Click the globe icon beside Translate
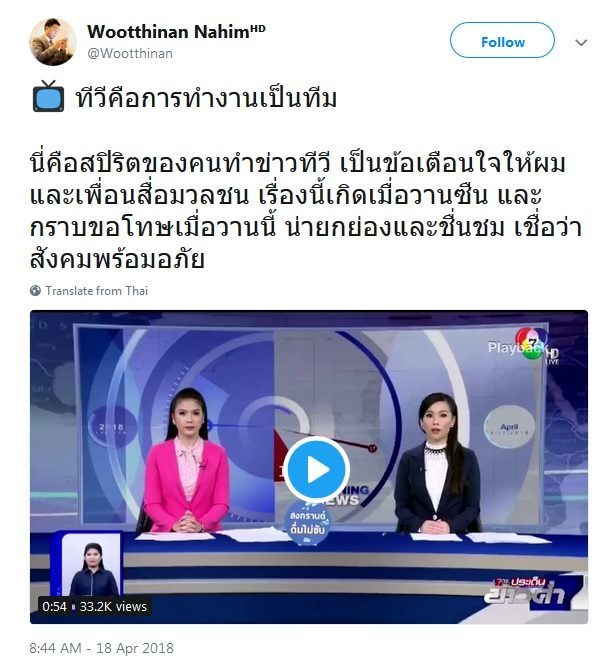This screenshot has height=665, width=611. [35, 291]
